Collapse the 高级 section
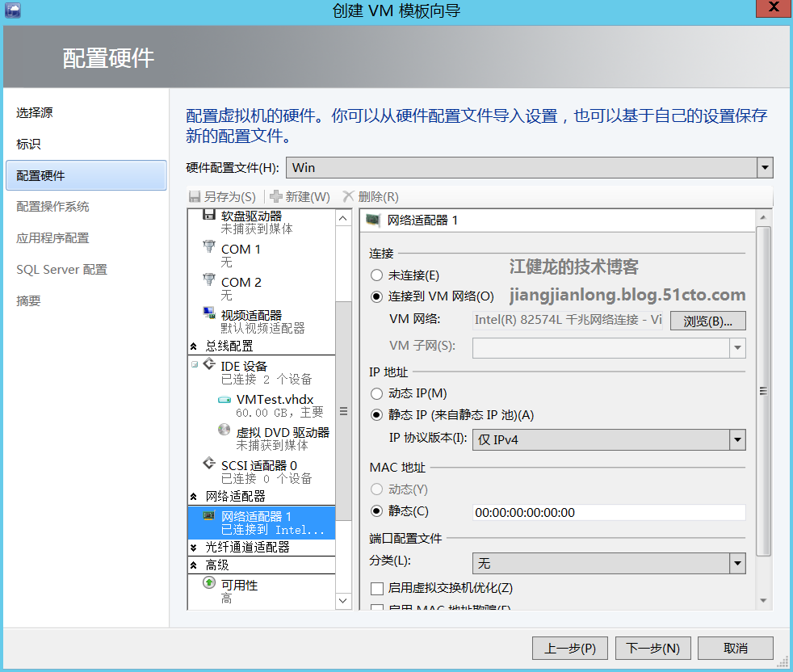The height and width of the screenshot is (672, 793). click(x=193, y=565)
